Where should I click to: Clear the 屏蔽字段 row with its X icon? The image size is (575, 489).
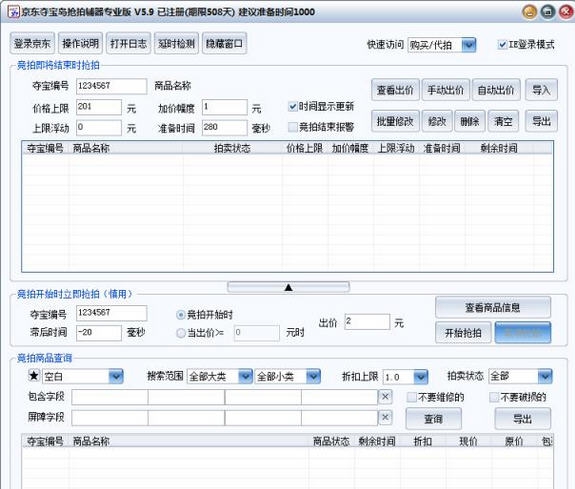[385, 417]
